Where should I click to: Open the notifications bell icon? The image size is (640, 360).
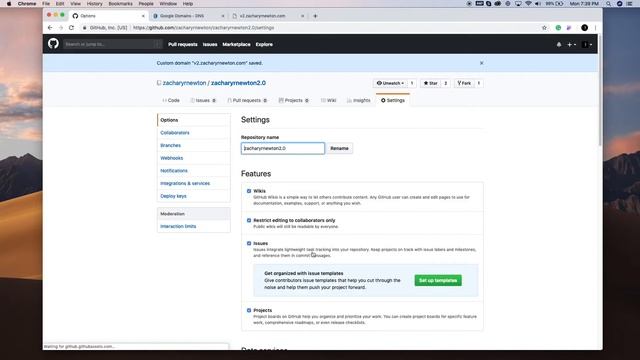[559, 44]
